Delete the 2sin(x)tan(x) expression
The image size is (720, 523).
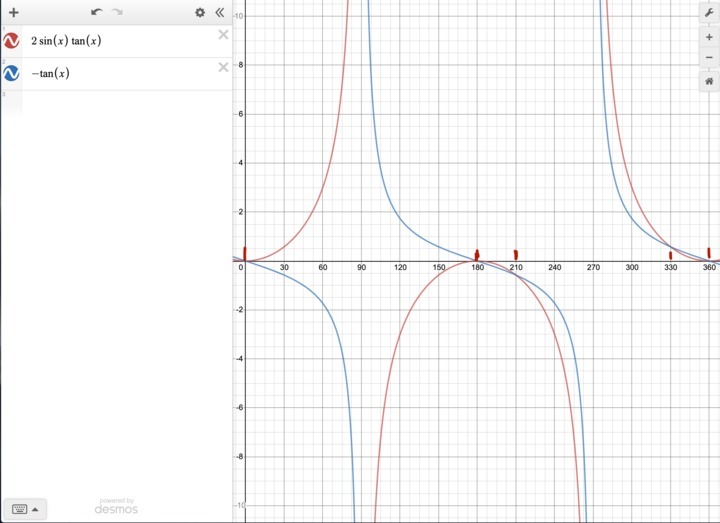[223, 35]
